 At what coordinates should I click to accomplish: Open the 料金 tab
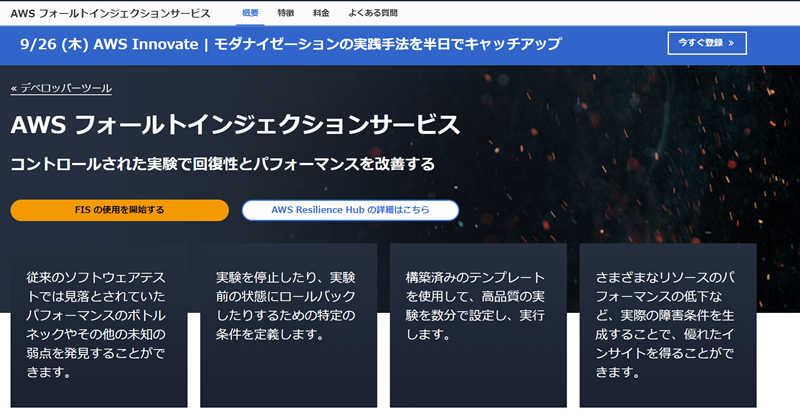(321, 13)
